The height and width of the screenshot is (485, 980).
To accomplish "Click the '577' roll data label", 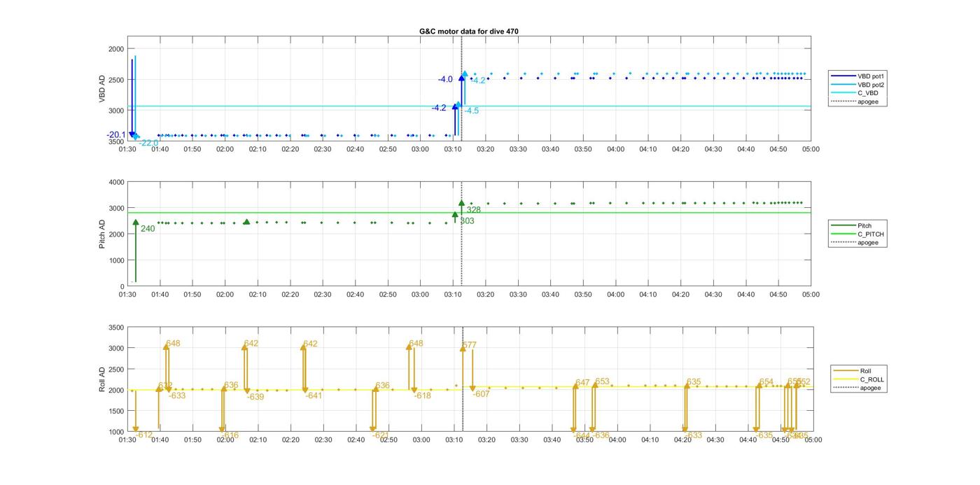I will click(x=469, y=345).
